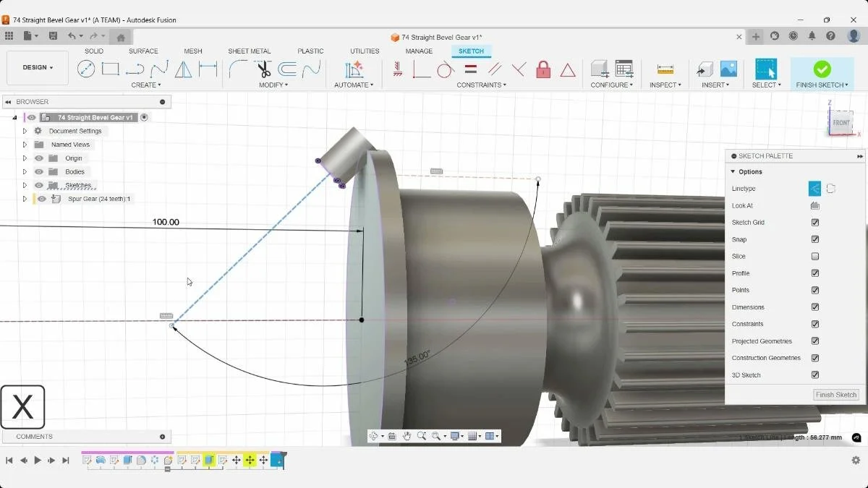Viewport: 868px width, 488px height.
Task: Select the 2-Point Rectangle tool
Action: tap(111, 69)
